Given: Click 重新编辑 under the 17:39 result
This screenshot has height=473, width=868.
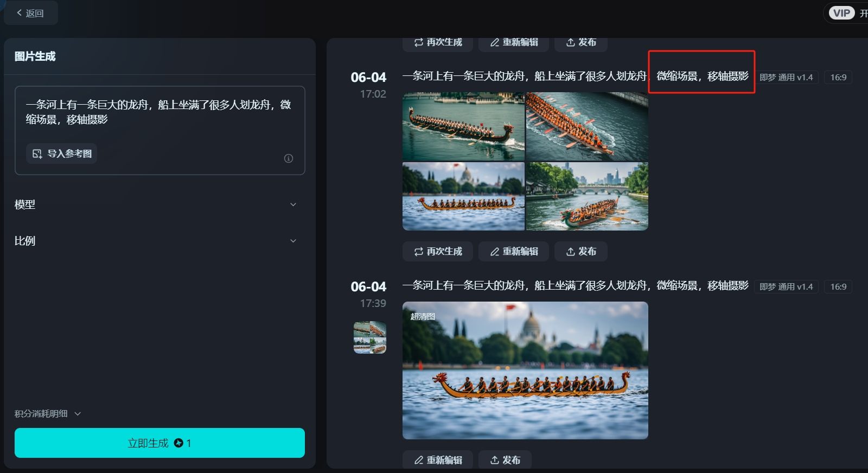Looking at the screenshot, I should click(x=438, y=460).
